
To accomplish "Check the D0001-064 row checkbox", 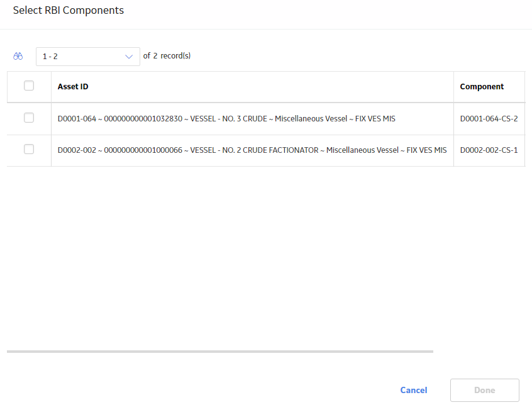I will 29,118.
